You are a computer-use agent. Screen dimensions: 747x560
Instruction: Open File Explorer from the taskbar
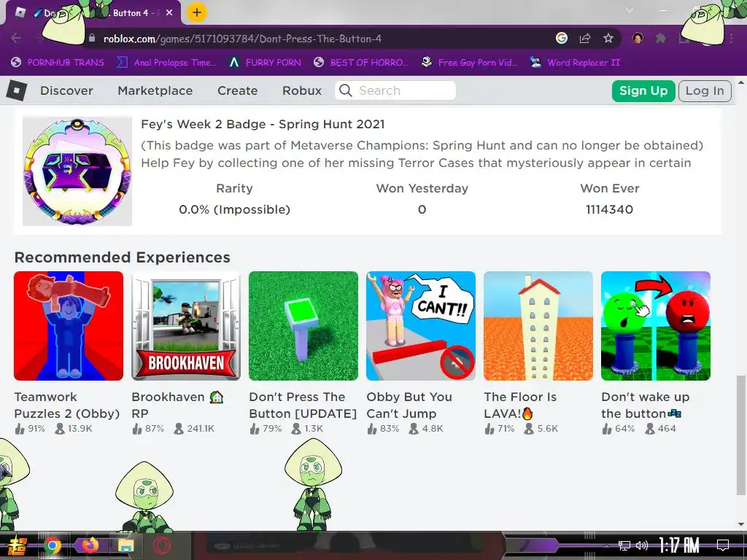point(126,545)
